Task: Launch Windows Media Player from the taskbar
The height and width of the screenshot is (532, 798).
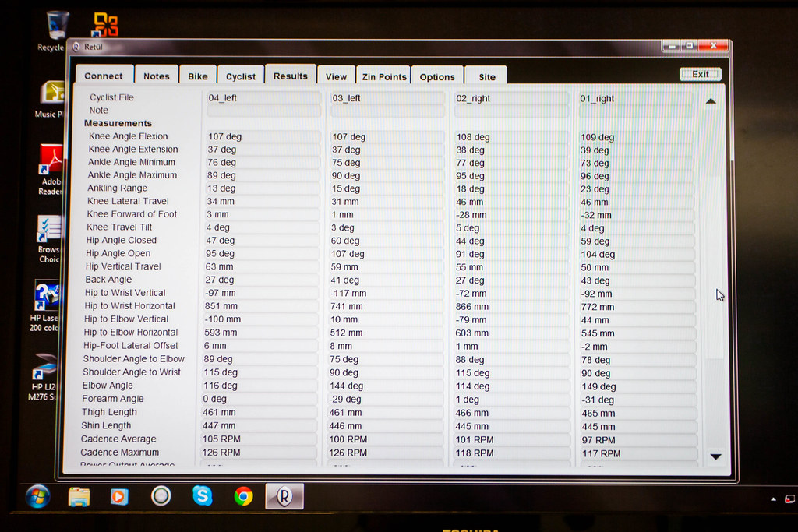Action: tap(119, 496)
